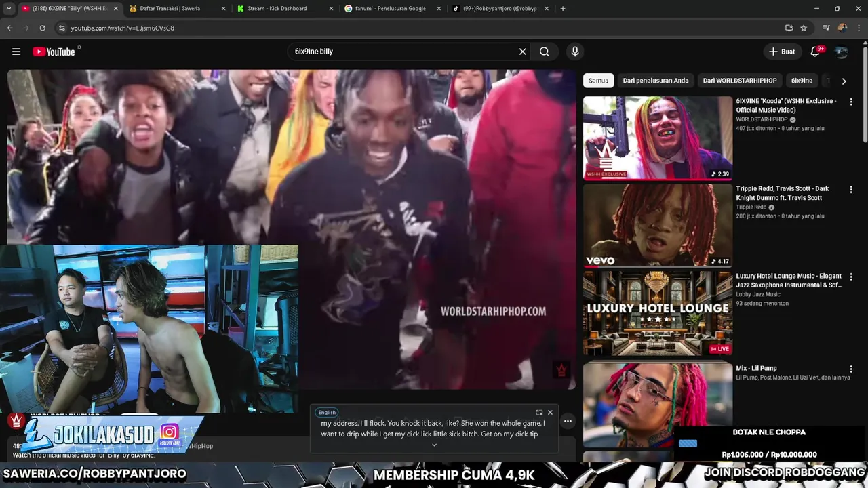Open Luxury Hotel Lounge live thumbnail

658,312
